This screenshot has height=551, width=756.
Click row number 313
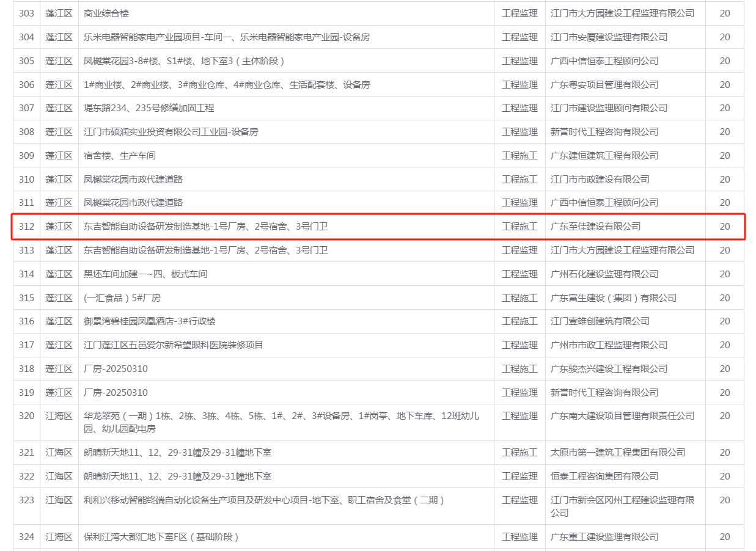(x=26, y=250)
